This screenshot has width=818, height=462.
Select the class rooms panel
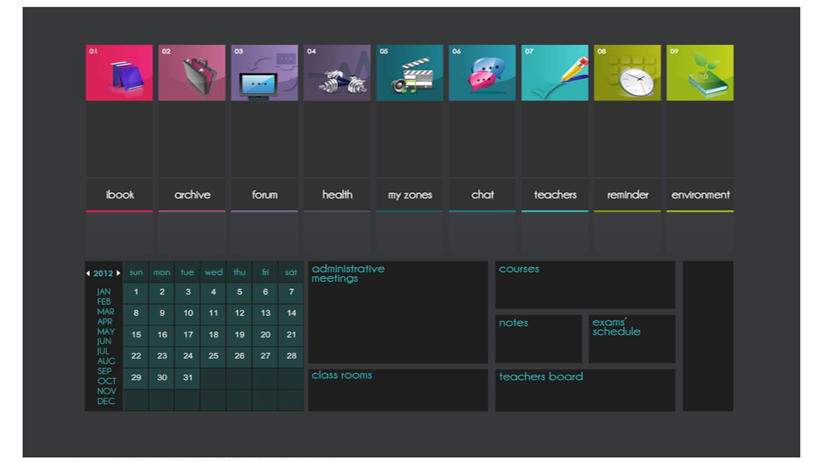[397, 390]
